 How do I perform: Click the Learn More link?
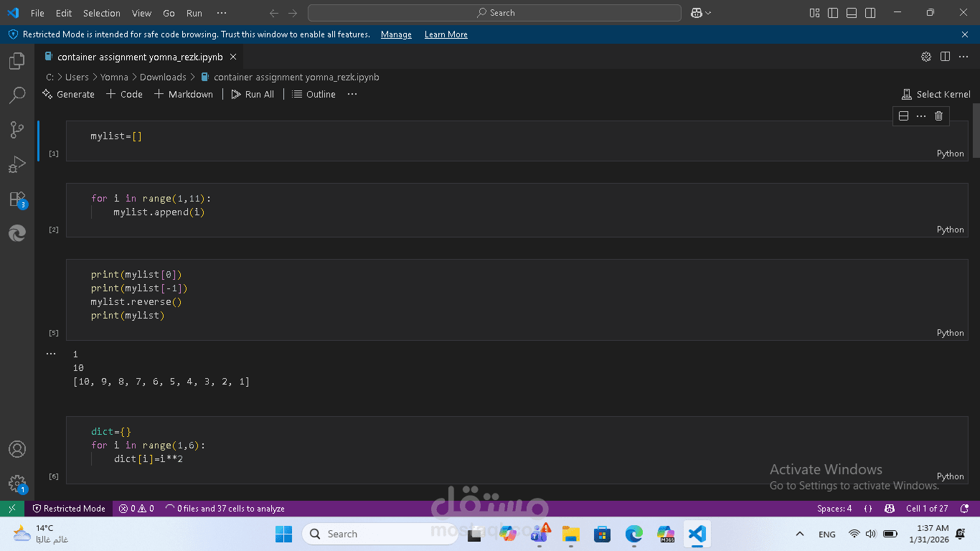(x=446, y=34)
